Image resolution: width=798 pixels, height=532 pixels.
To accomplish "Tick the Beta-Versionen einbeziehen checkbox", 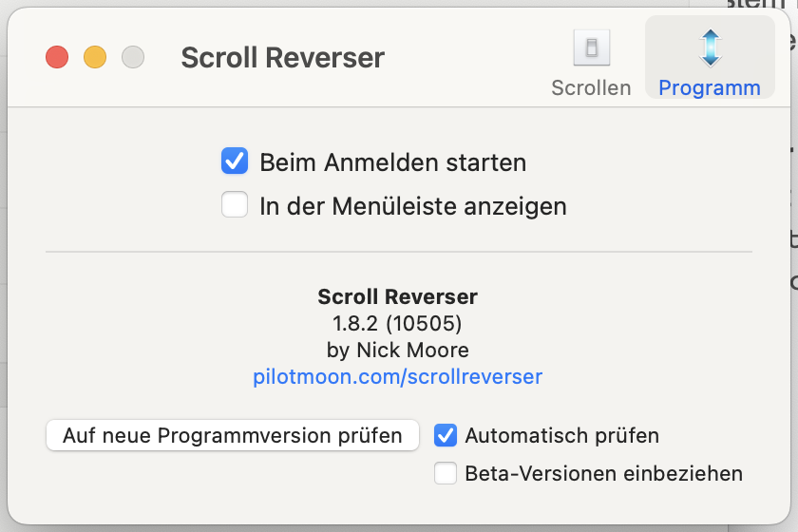I will pos(446,473).
